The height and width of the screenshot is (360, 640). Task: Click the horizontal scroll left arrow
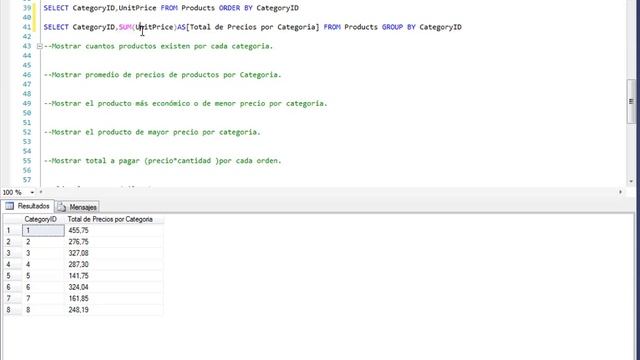(41, 192)
